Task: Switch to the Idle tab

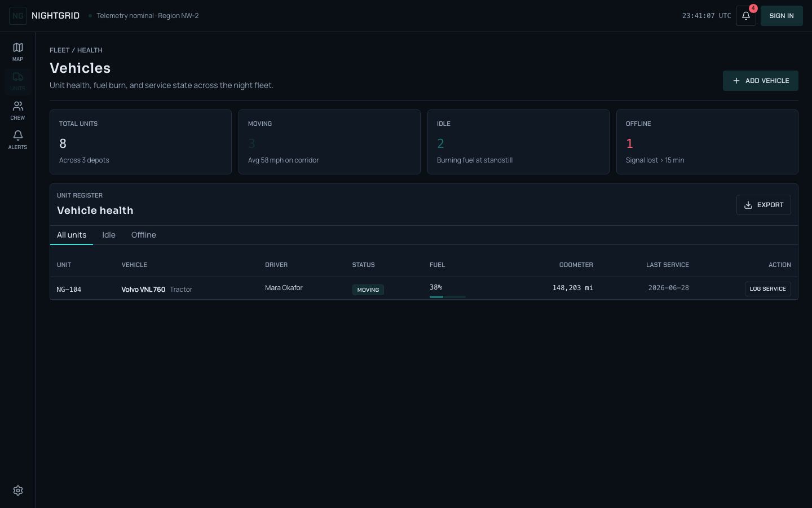Action: tap(109, 235)
